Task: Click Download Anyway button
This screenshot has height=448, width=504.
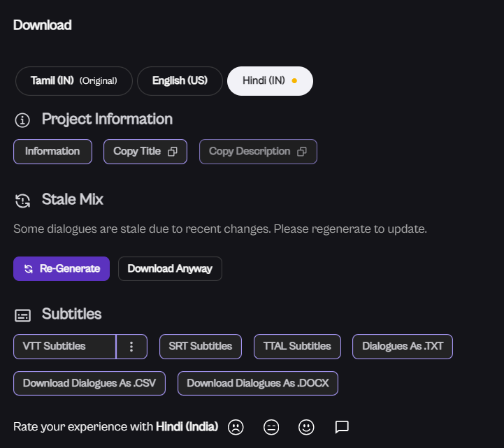Action: pos(170,268)
